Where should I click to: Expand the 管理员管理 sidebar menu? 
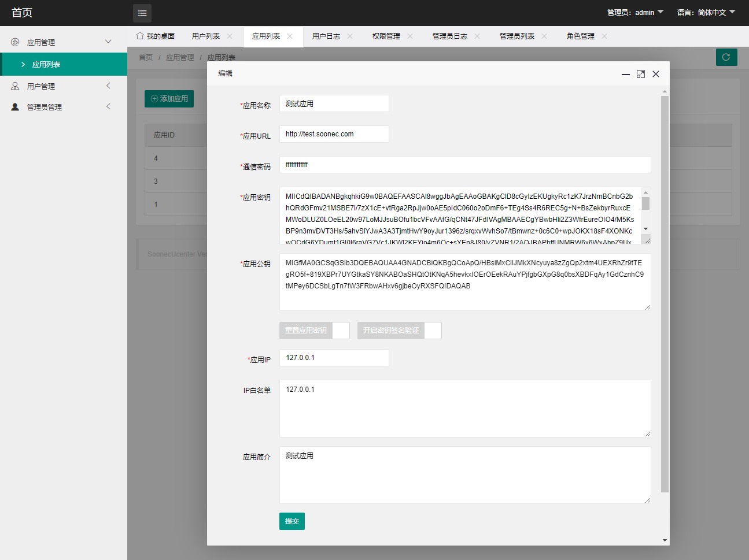(64, 107)
